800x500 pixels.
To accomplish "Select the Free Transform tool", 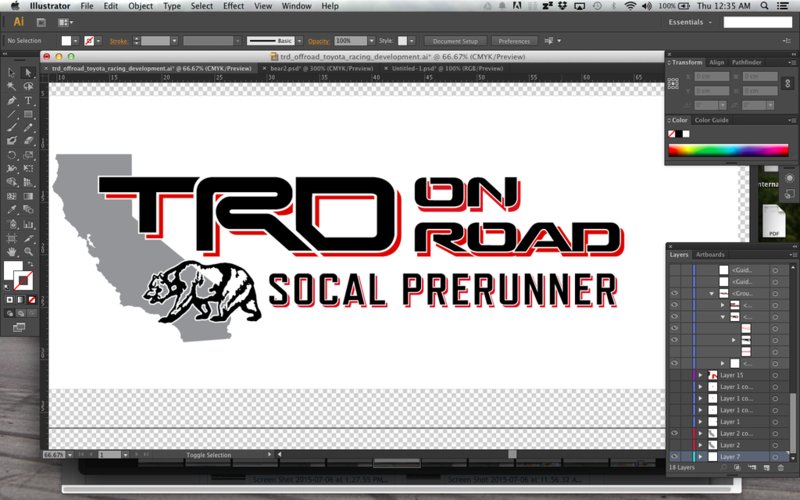I will (28, 168).
